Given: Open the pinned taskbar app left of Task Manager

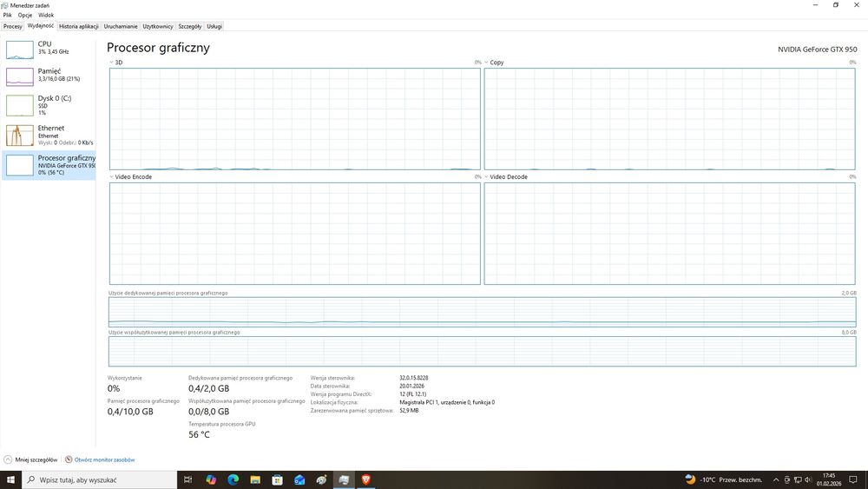Looking at the screenshot, I should tap(322, 479).
